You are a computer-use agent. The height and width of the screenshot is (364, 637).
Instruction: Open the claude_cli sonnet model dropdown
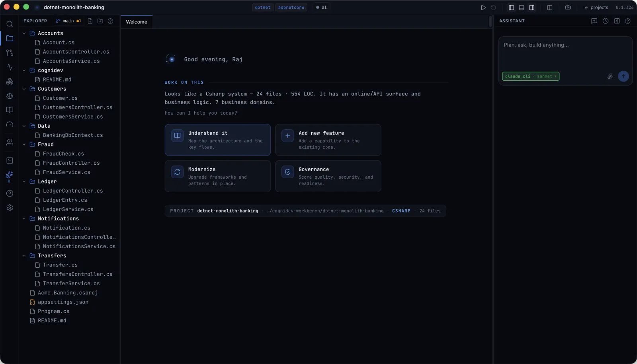pos(531,76)
